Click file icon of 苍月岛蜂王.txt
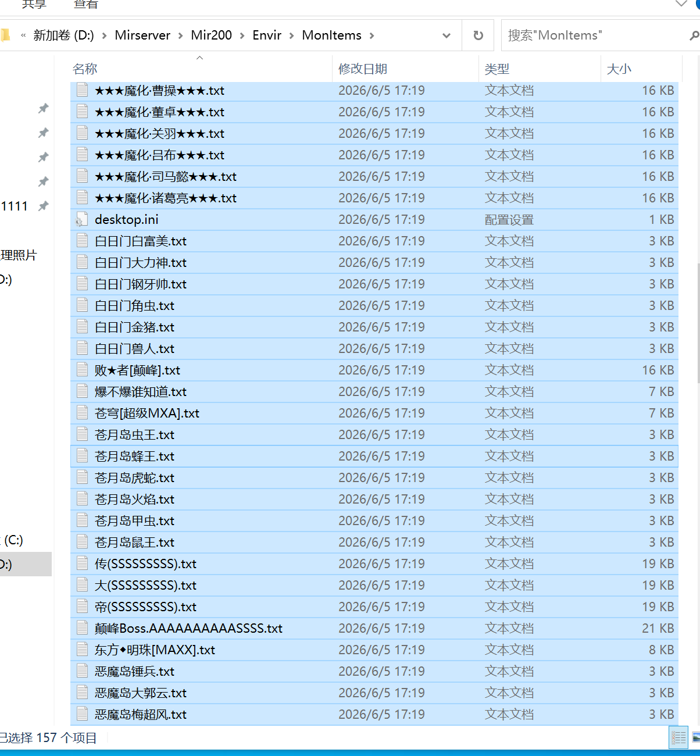Viewport: 700px width, 756px height. pyautogui.click(x=83, y=456)
